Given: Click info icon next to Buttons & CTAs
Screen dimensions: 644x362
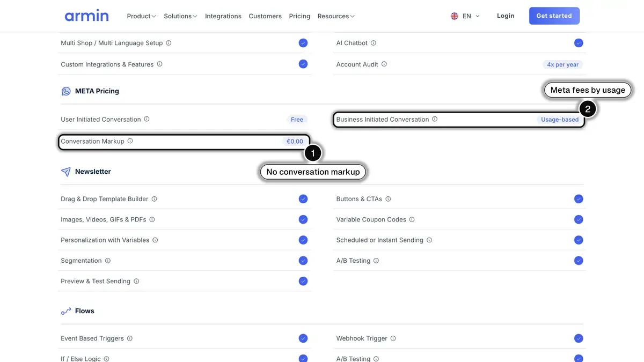Looking at the screenshot, I should click(388, 199).
